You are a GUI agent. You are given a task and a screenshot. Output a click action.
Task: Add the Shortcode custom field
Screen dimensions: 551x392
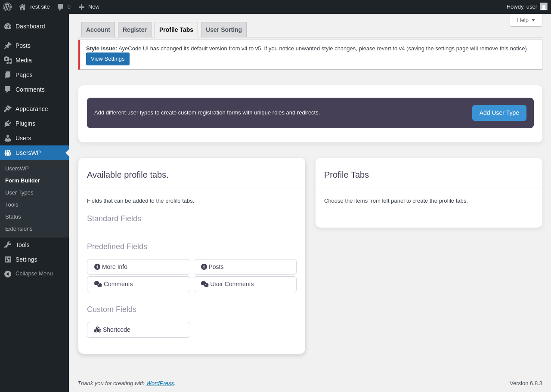point(139,330)
